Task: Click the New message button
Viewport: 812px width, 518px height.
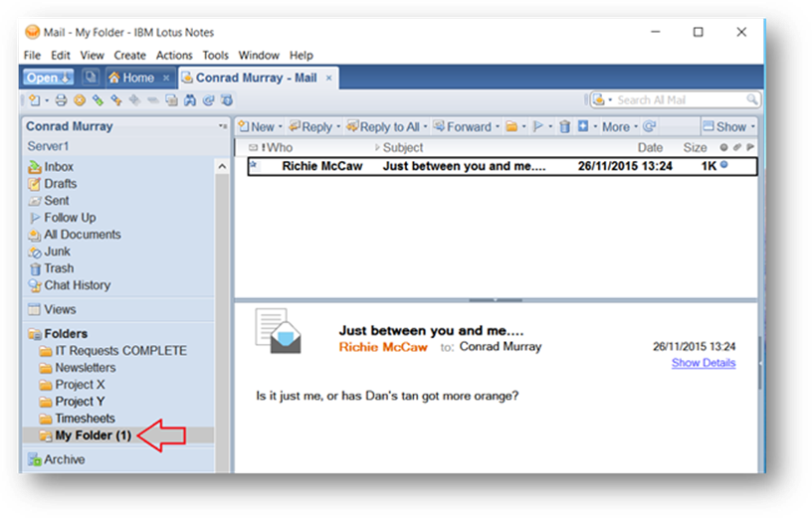Action: (257, 127)
